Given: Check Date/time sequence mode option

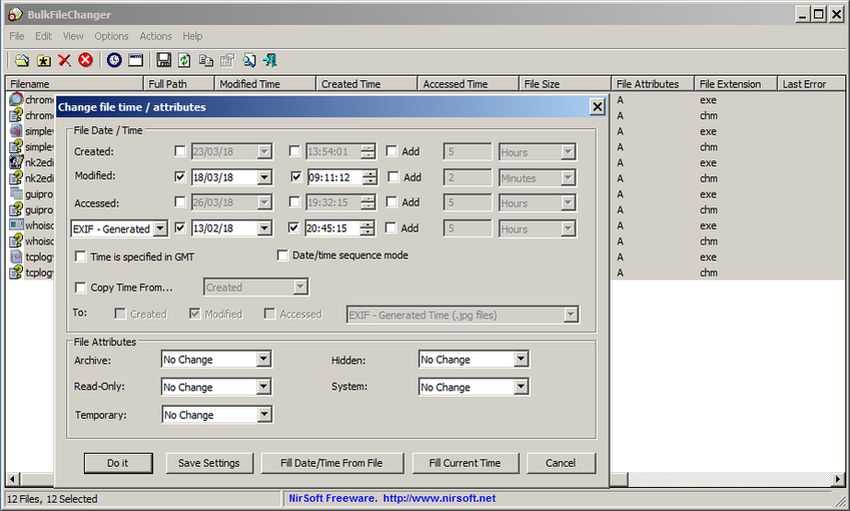Looking at the screenshot, I should click(x=282, y=255).
